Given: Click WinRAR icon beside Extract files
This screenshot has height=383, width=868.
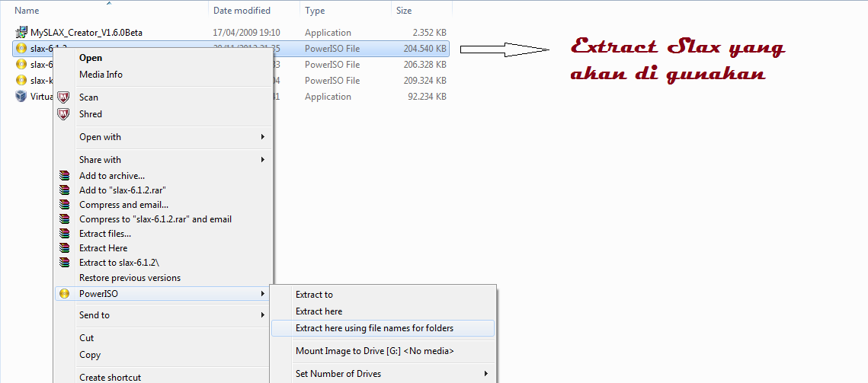Looking at the screenshot, I should pos(65,234).
